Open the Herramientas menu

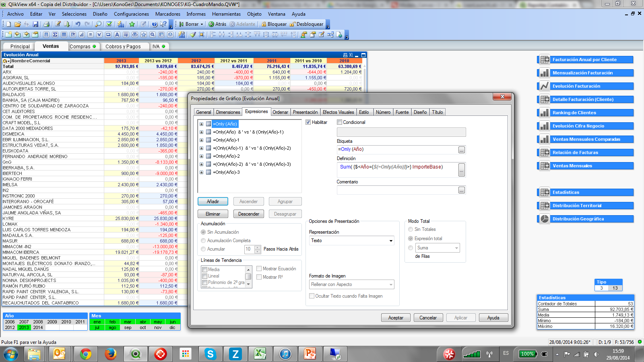tap(227, 14)
